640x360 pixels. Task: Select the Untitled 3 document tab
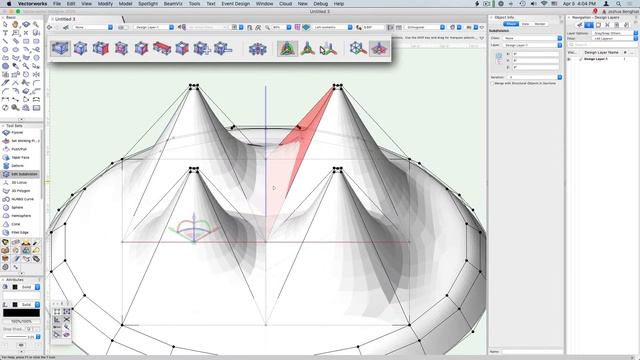(x=65, y=19)
